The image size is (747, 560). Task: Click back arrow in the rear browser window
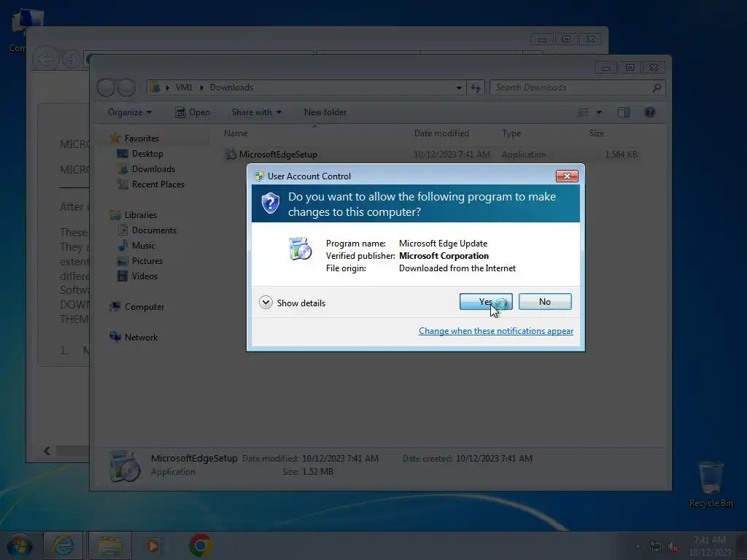(x=46, y=59)
